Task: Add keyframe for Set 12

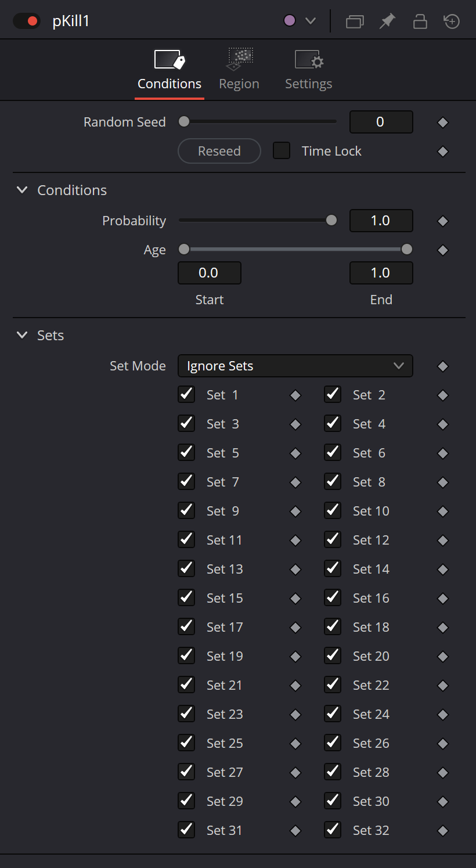Action: [443, 541]
